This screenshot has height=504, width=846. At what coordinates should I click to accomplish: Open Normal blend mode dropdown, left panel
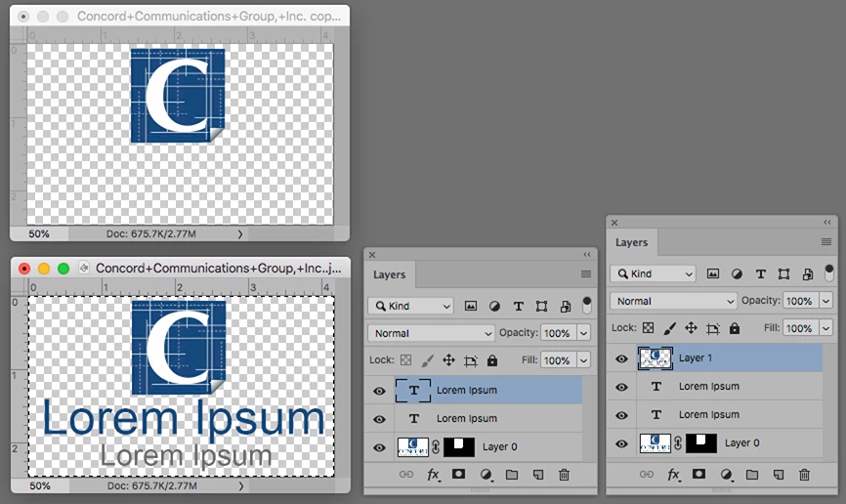pos(431,333)
